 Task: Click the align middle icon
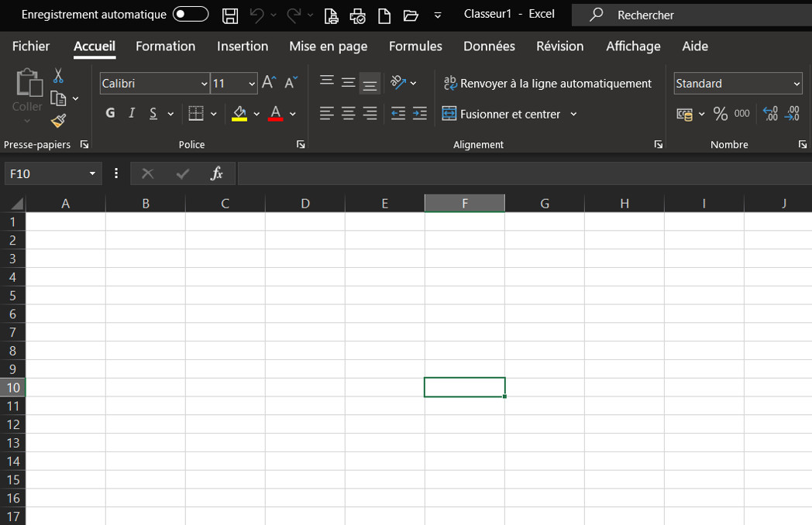tap(349, 82)
